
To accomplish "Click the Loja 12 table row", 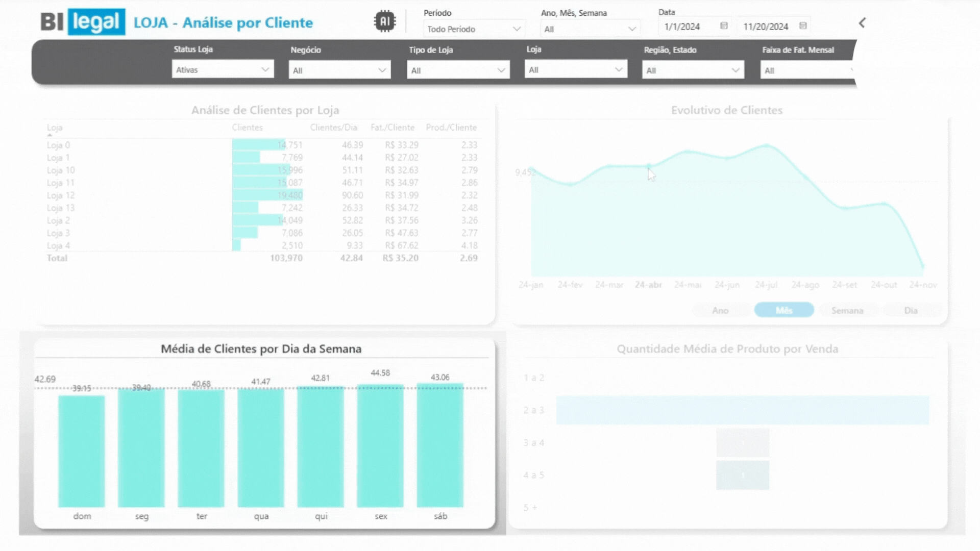I will (x=61, y=195).
